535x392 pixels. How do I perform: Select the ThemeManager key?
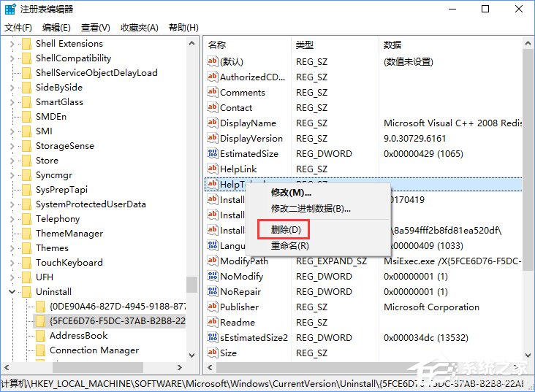[69, 234]
